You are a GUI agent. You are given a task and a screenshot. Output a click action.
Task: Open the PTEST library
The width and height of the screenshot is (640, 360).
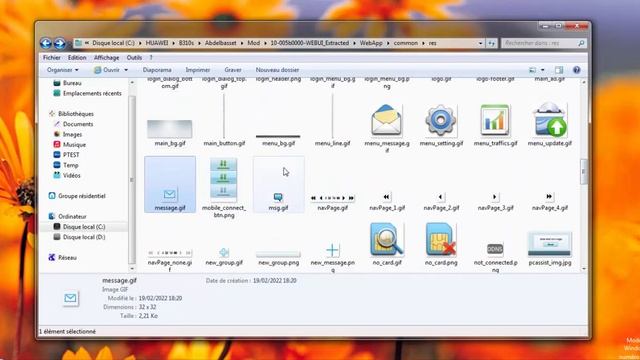tap(66, 155)
